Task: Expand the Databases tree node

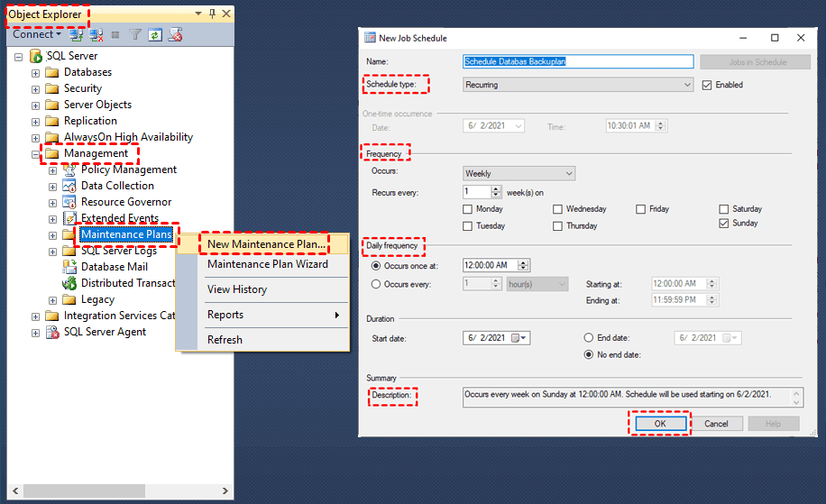Action: click(x=36, y=72)
